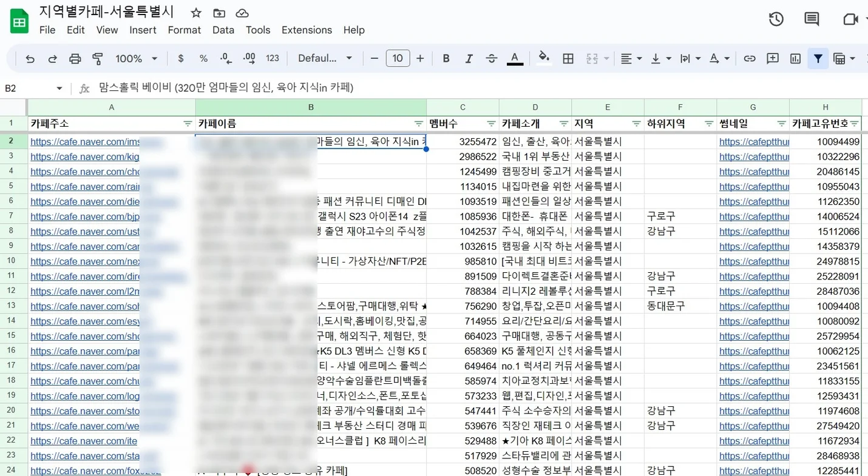Print the spreadsheet
This screenshot has height=476, width=868.
point(75,59)
